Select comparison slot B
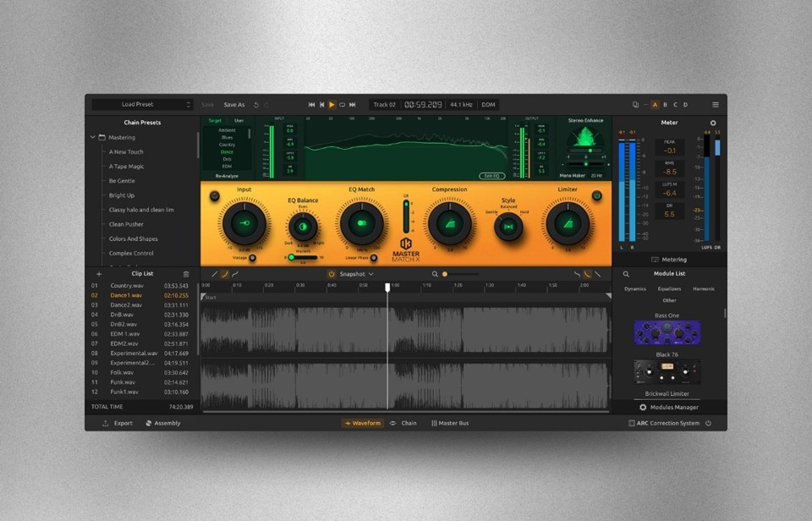The height and width of the screenshot is (521, 812). [666, 105]
